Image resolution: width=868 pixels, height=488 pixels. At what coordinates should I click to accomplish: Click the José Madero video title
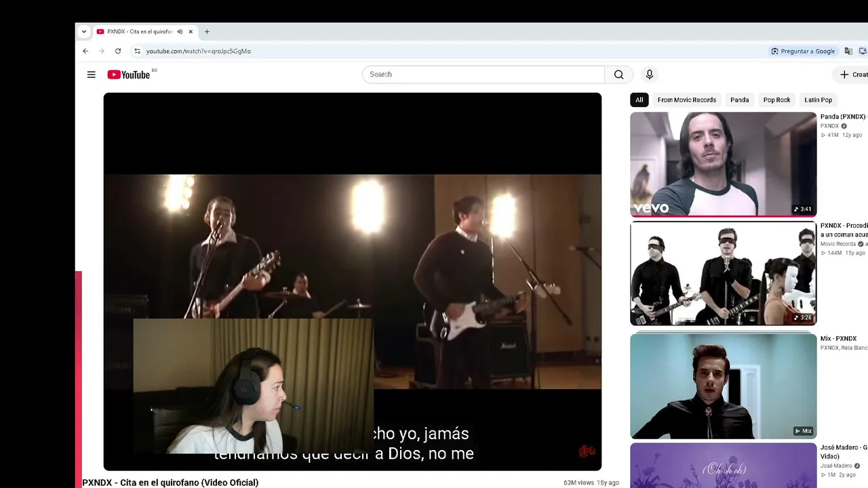click(844, 452)
